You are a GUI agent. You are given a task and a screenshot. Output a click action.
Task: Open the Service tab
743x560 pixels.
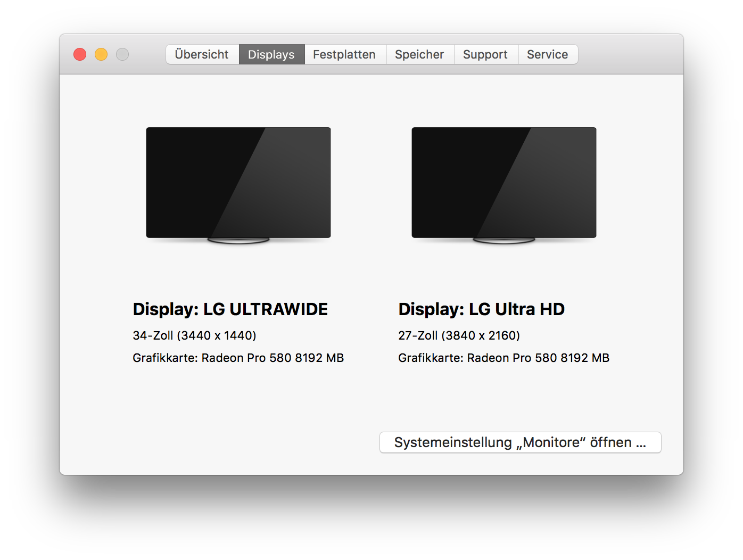(548, 54)
